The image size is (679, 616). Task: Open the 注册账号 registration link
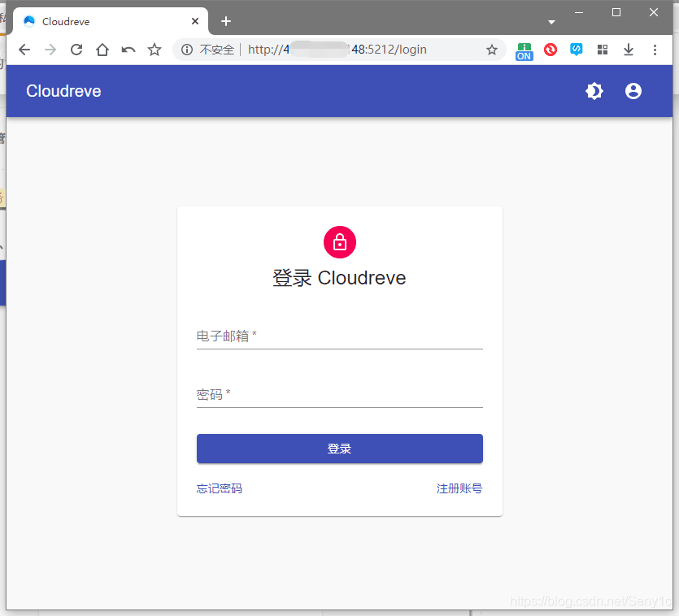(459, 488)
